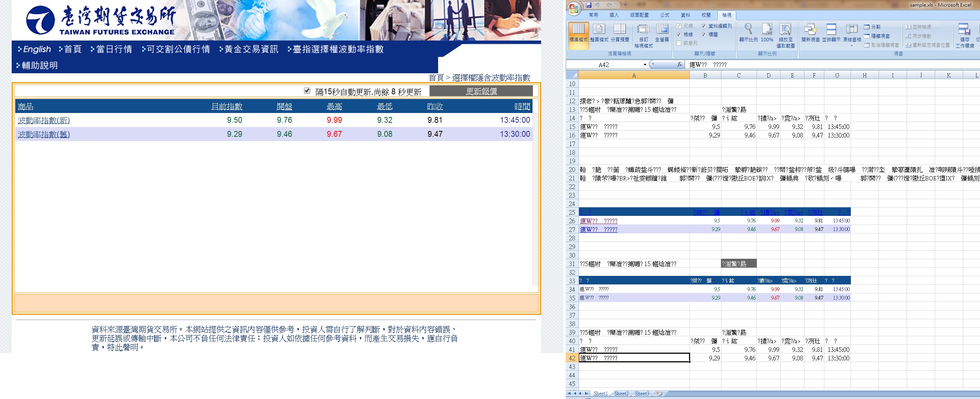
Task: Open the Name Box dropdown arrow
Action: click(645, 65)
